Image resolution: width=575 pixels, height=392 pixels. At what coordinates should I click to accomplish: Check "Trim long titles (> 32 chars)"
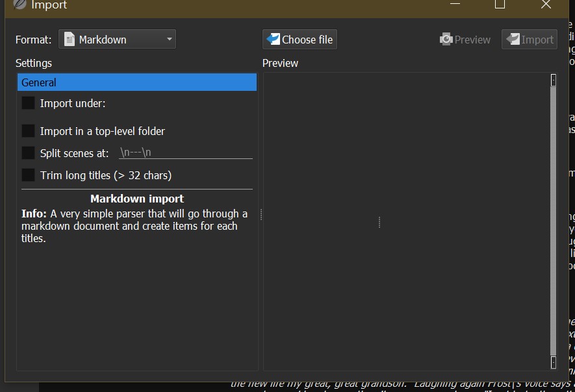27,175
